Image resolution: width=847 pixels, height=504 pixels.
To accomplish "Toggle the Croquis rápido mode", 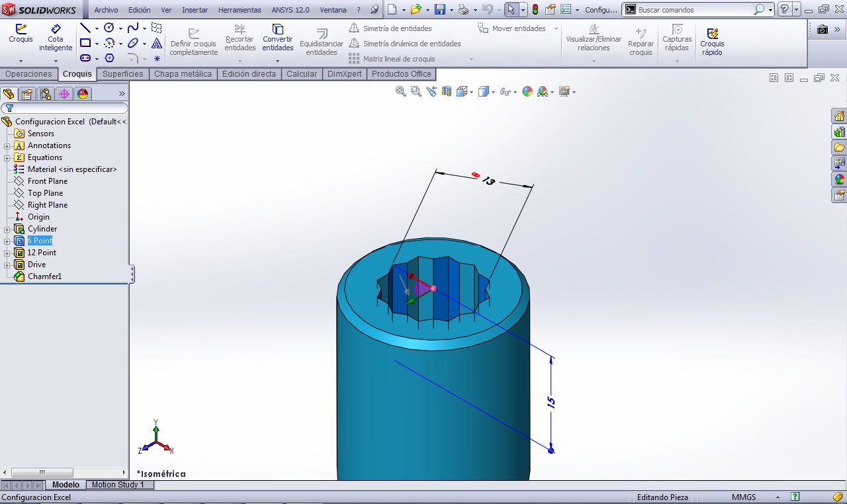I will coord(713,40).
